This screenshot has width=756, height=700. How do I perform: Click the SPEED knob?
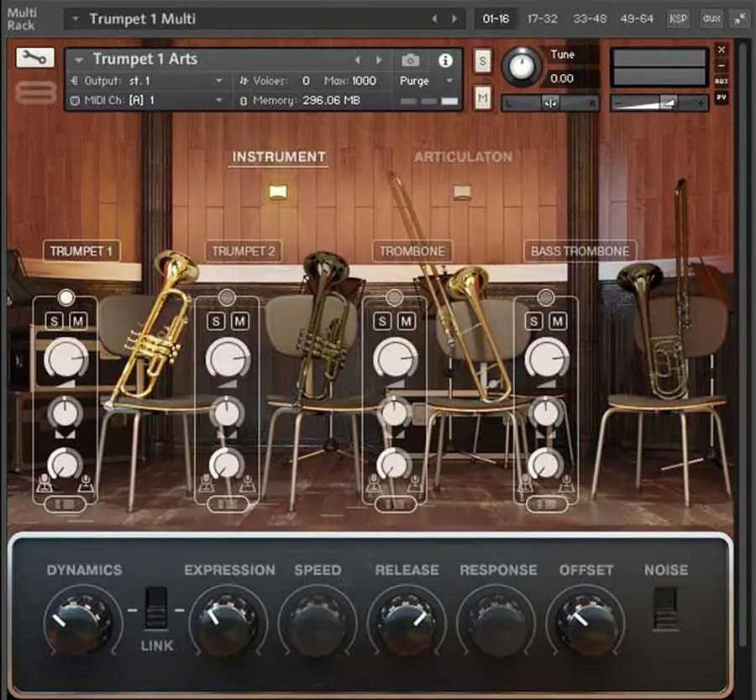[x=317, y=624]
